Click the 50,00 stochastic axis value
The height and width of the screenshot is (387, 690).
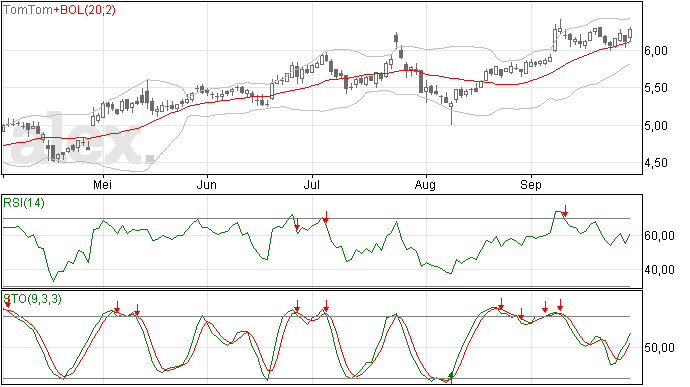(659, 348)
